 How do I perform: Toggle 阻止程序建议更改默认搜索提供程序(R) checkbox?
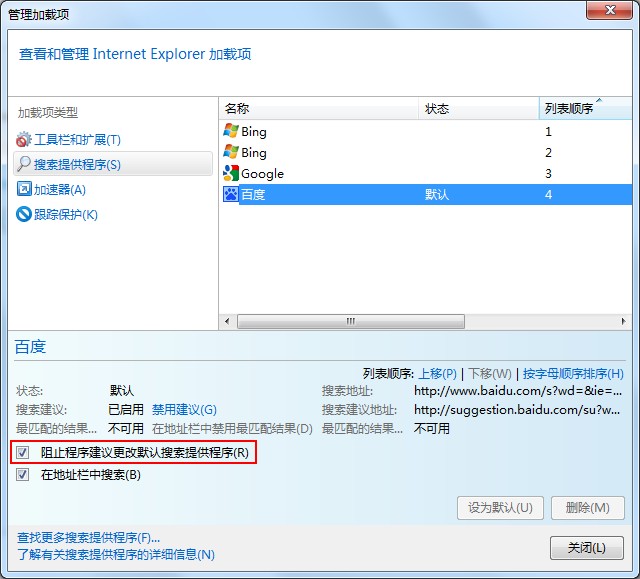click(x=22, y=452)
